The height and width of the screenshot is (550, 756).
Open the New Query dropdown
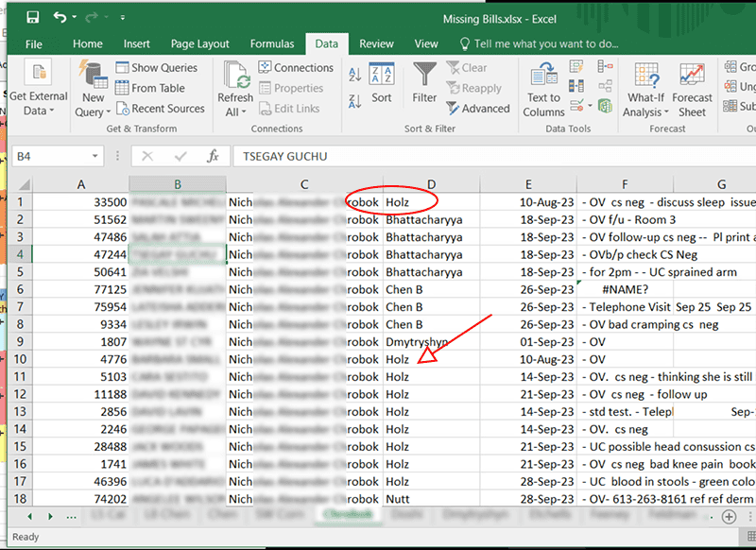point(94,104)
